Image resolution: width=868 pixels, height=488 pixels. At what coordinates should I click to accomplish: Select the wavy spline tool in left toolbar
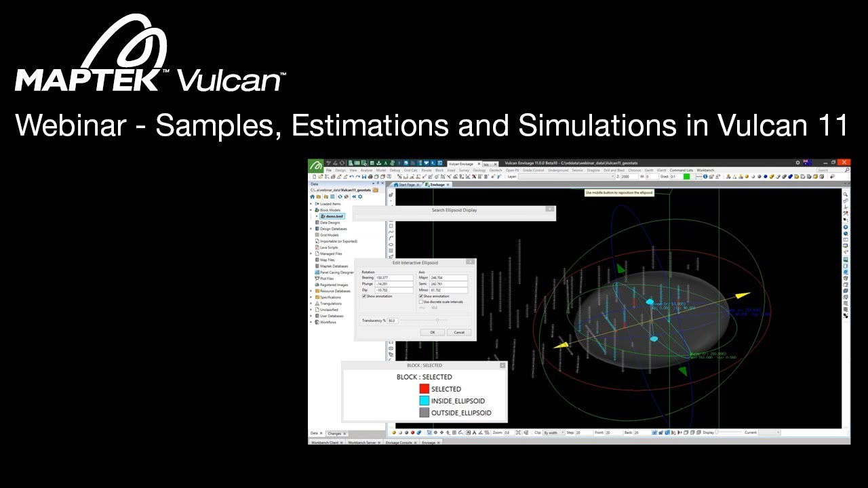tap(391, 232)
